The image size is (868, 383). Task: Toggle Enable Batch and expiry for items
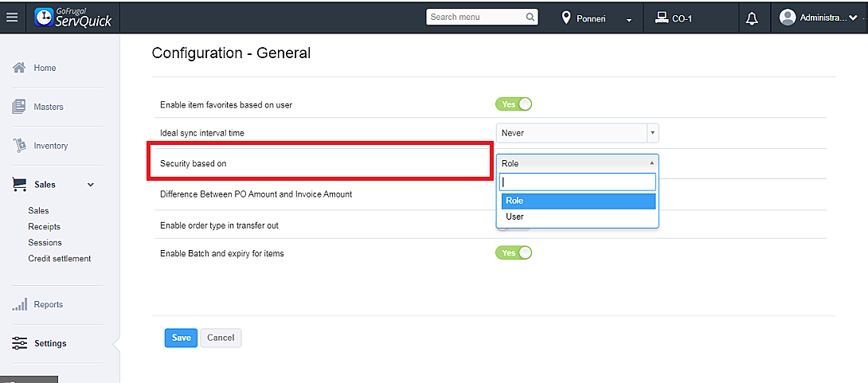pos(514,253)
